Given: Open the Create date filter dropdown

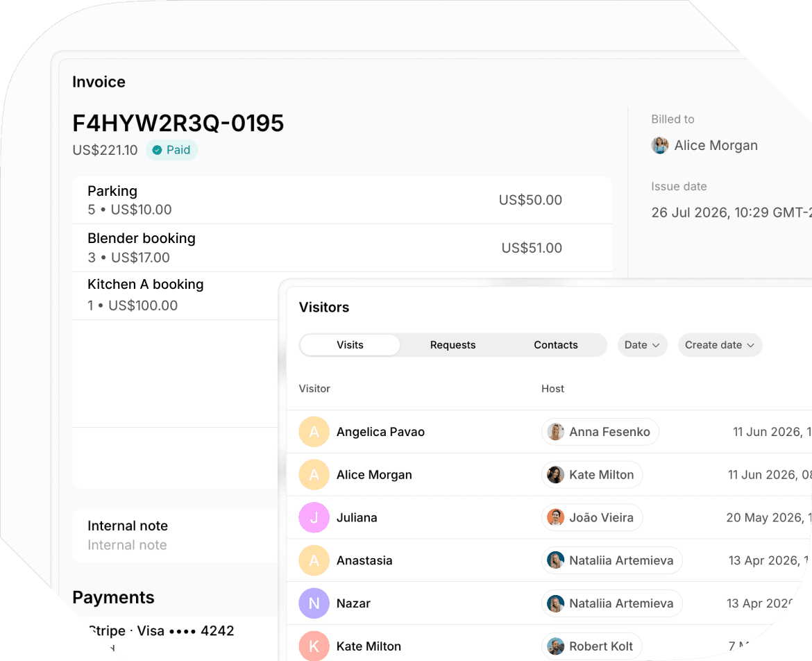Looking at the screenshot, I should point(720,345).
